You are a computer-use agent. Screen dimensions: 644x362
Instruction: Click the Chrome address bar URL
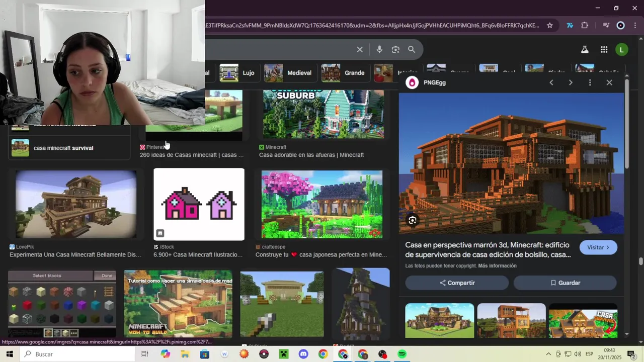372,25
